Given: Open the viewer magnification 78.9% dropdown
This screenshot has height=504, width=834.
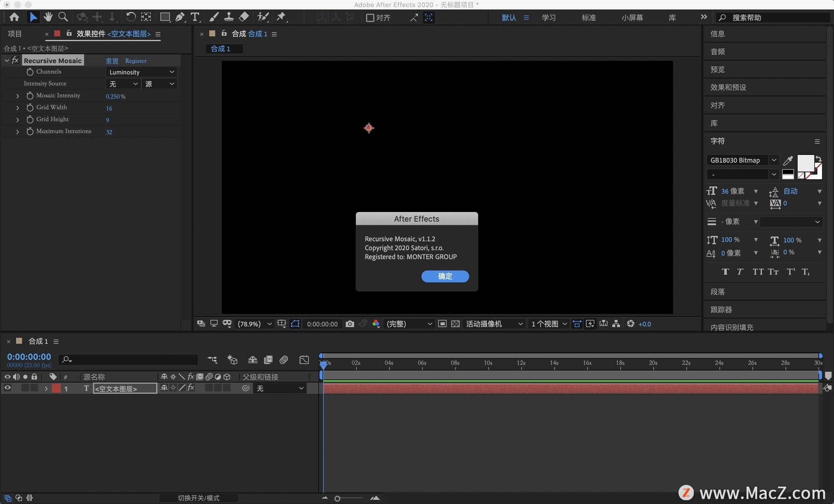Looking at the screenshot, I should tap(255, 324).
